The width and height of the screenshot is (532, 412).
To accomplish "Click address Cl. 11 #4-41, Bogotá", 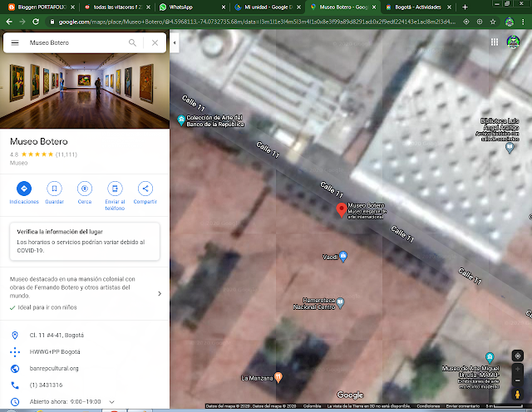I will [57, 336].
